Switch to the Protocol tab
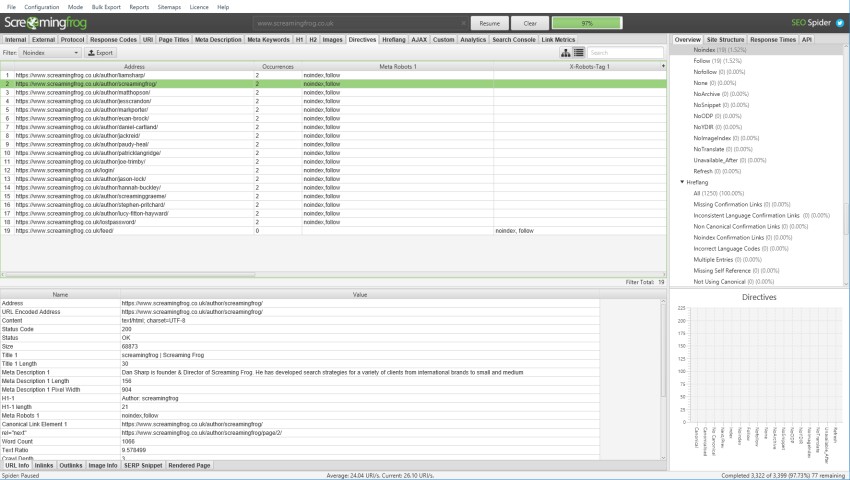The height and width of the screenshot is (480, 850). (73, 40)
